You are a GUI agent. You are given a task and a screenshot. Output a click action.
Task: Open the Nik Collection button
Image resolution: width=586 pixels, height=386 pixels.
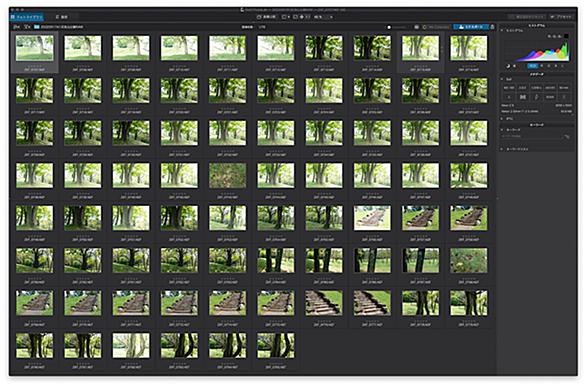point(437,27)
